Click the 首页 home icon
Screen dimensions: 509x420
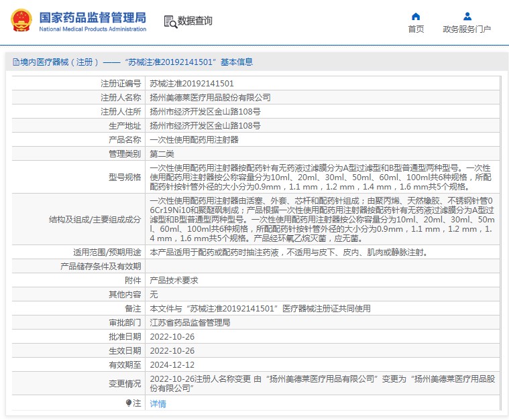(x=416, y=16)
